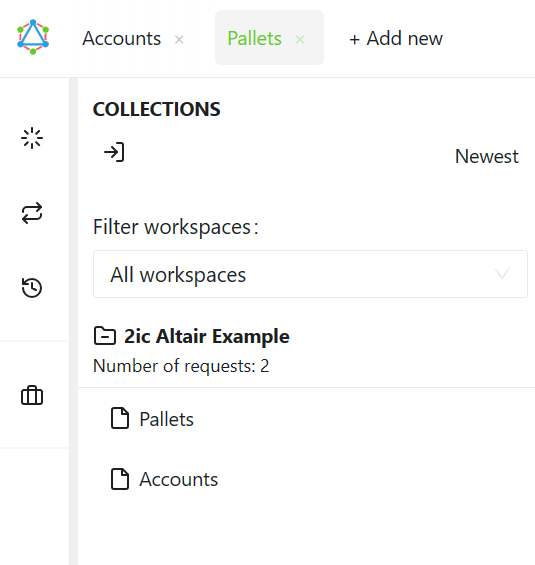Select the Pallets tab
Image resolution: width=535 pixels, height=565 pixels.
coord(254,38)
